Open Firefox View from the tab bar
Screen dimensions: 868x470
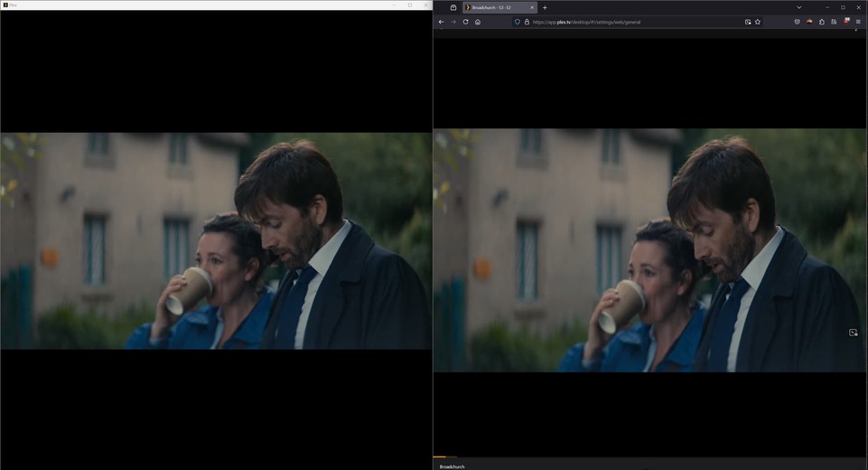453,7
